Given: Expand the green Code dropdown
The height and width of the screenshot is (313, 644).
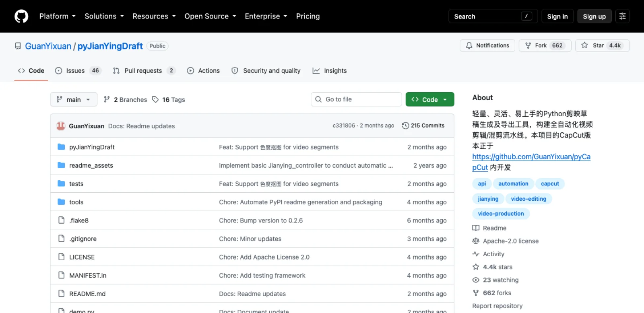Looking at the screenshot, I should click(x=430, y=99).
